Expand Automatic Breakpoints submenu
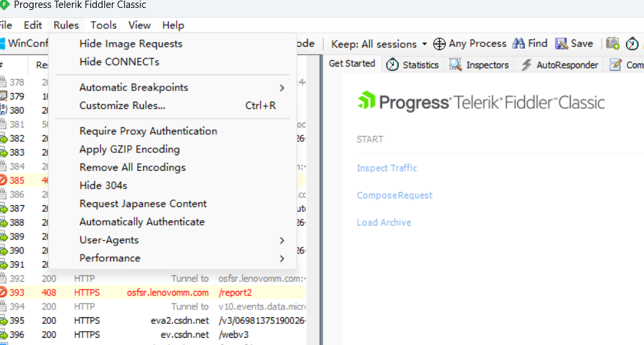 [x=173, y=87]
